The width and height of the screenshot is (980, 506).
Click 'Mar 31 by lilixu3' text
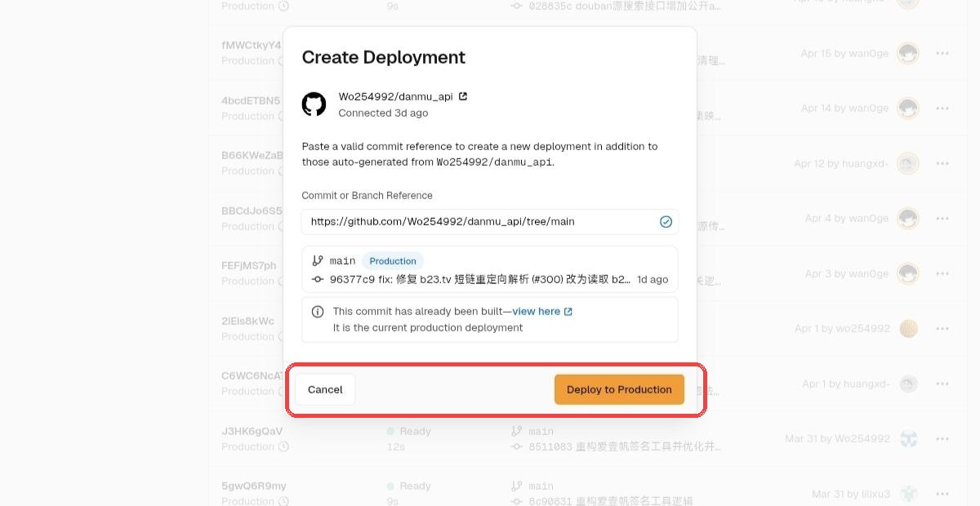851,494
